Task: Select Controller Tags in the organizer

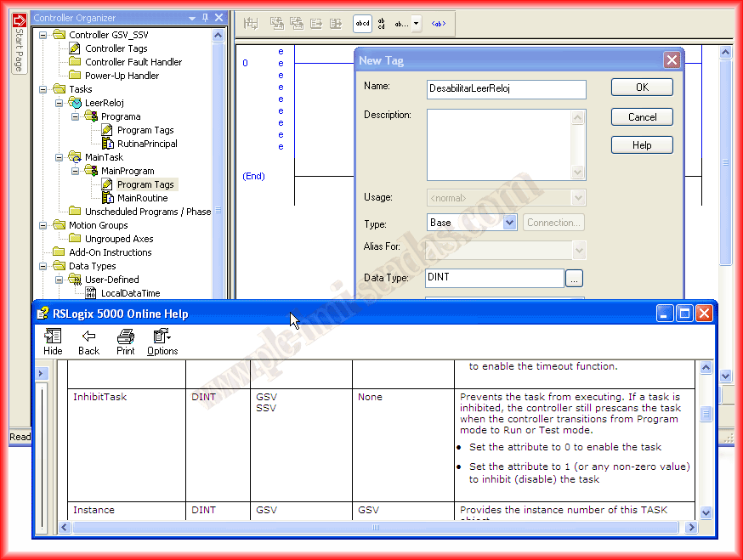Action: [116, 48]
